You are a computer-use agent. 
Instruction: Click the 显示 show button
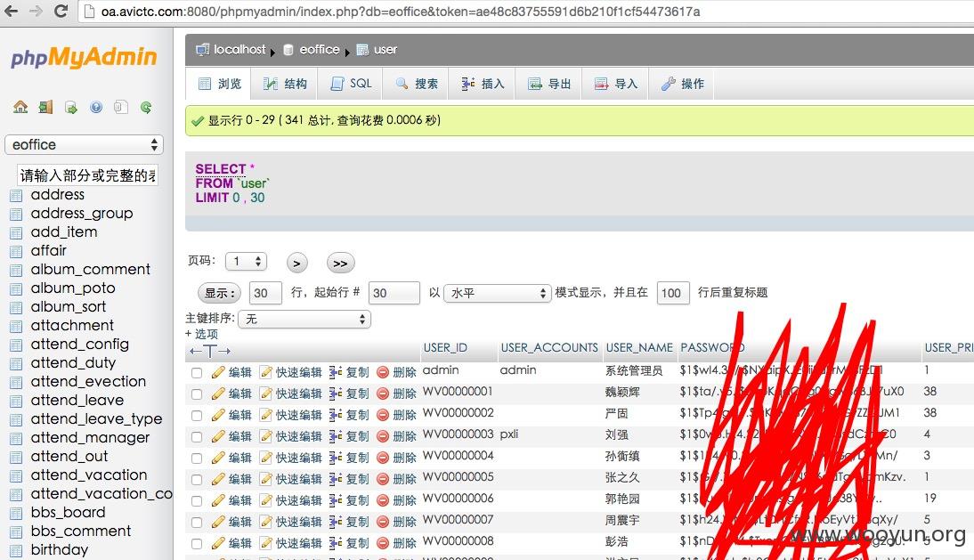coord(219,293)
